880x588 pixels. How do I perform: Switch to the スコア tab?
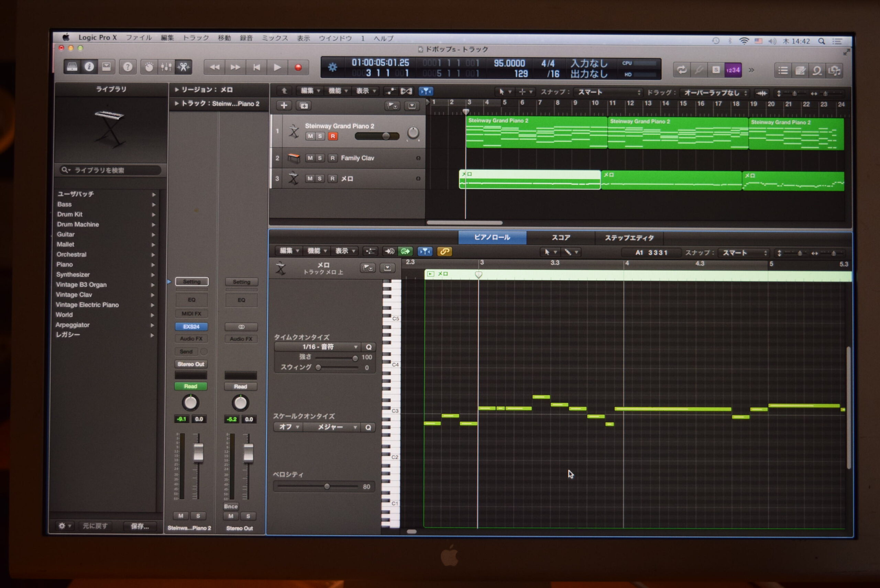561,237
